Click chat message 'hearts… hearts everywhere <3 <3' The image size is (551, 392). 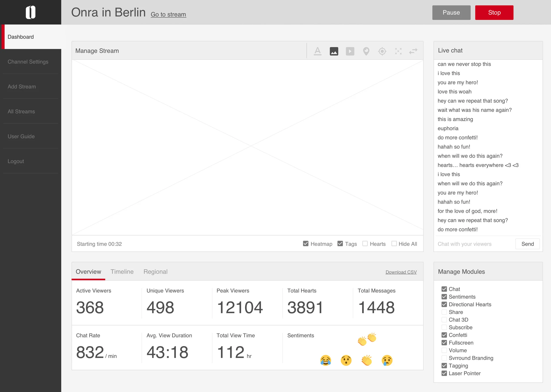coord(478,165)
